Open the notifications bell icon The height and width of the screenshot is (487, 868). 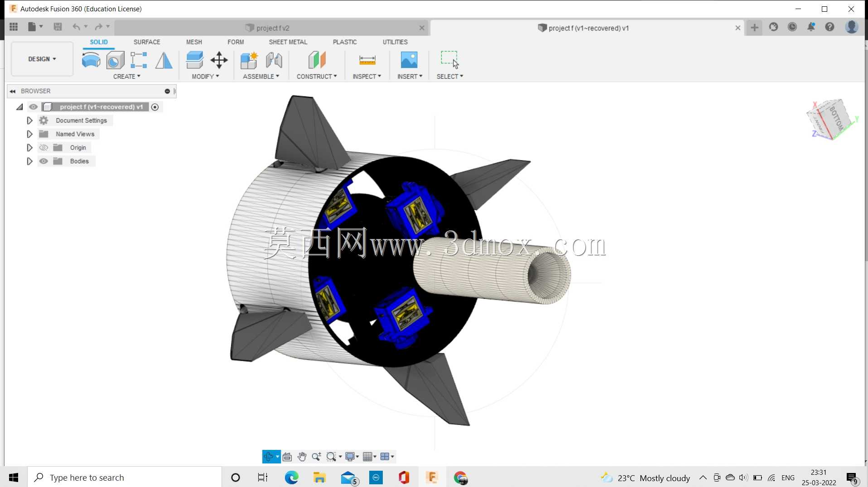coord(811,27)
